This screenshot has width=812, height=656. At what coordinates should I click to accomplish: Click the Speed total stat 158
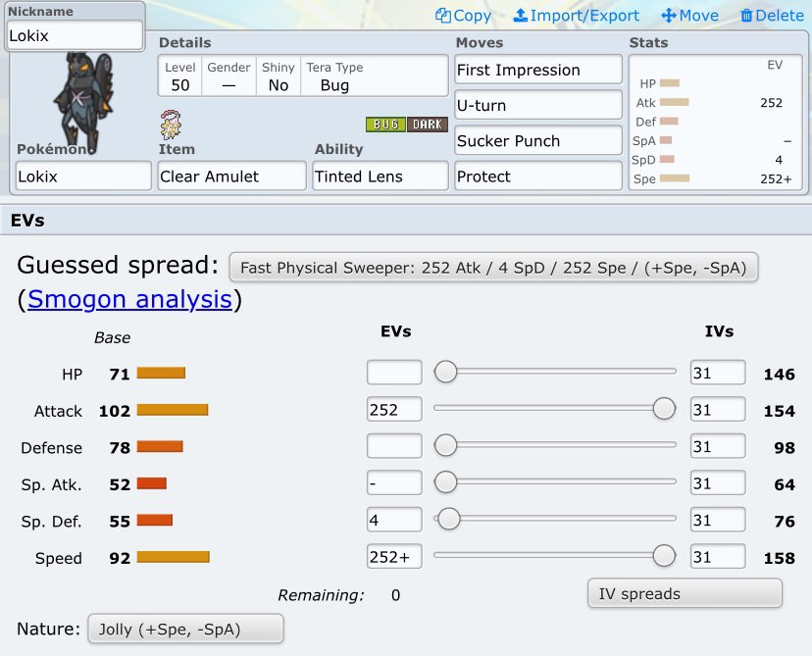tap(779, 558)
